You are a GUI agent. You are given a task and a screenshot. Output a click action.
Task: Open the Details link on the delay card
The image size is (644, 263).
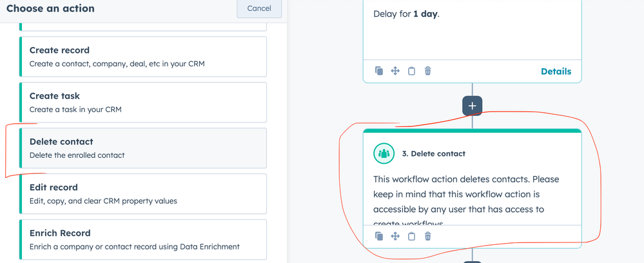(556, 72)
